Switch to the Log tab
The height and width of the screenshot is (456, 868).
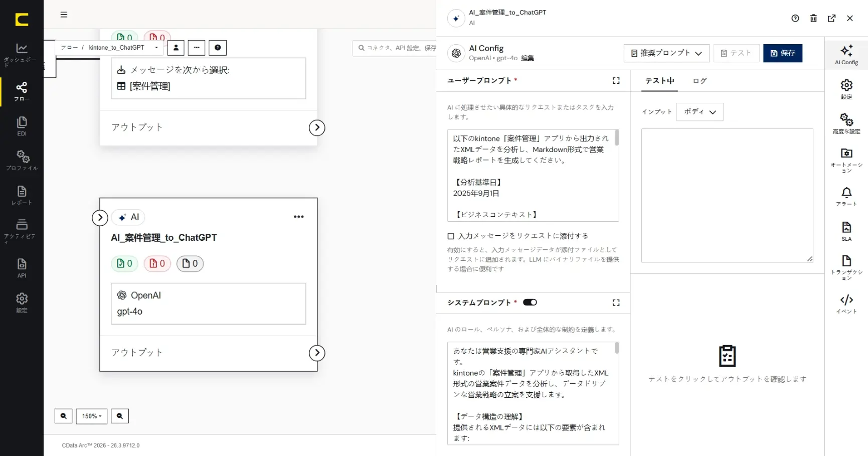click(x=700, y=81)
